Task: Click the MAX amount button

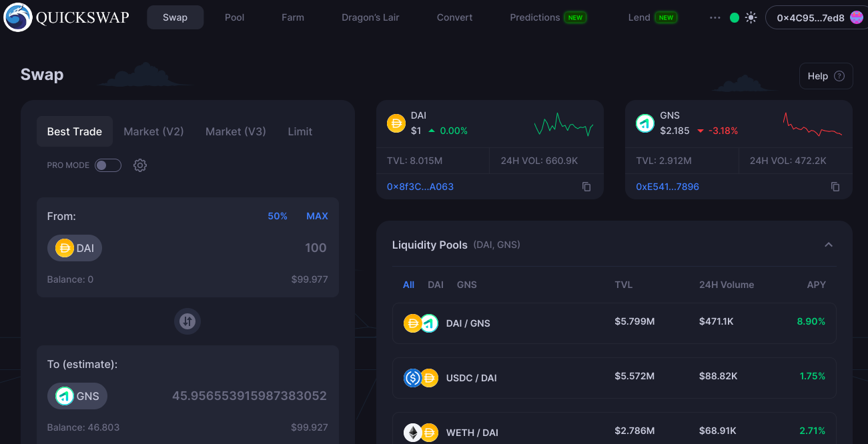Action: point(317,216)
